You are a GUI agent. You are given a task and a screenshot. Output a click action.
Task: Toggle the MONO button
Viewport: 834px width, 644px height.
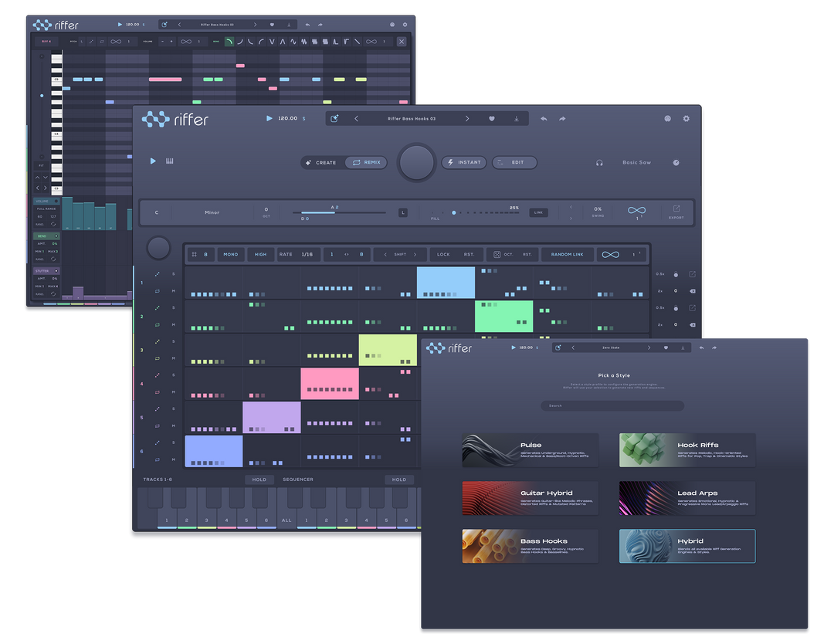point(231,254)
